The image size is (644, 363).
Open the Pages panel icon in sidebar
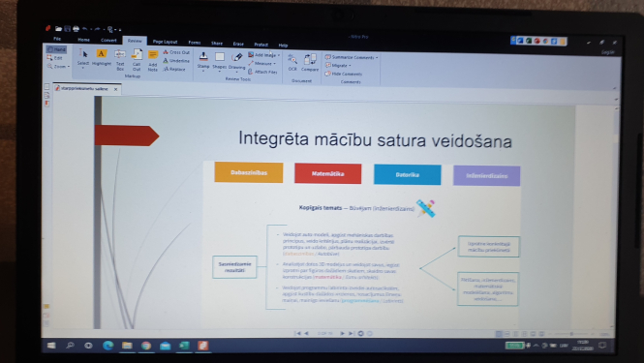tap(46, 87)
